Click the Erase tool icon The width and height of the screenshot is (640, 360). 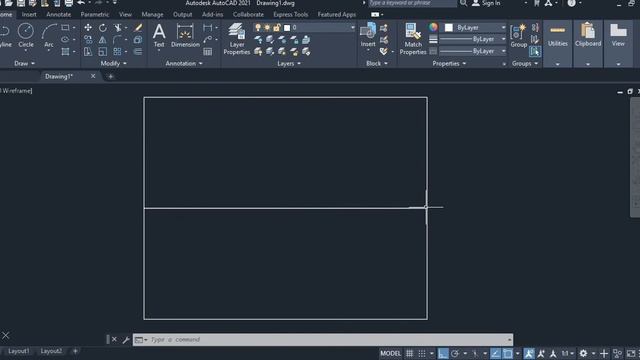[138, 28]
